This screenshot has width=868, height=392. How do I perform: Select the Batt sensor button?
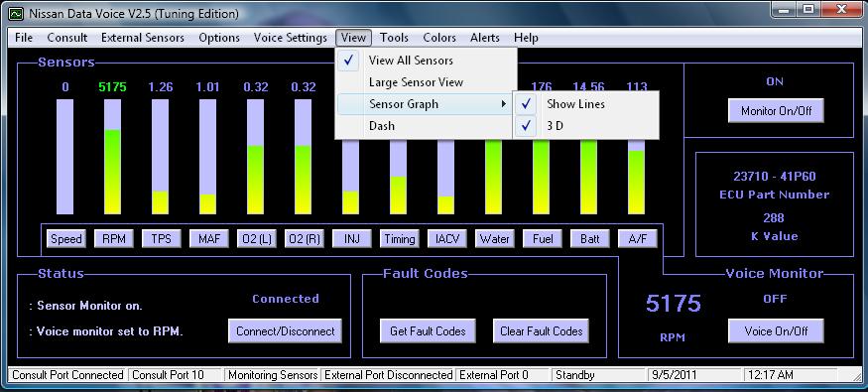(589, 239)
